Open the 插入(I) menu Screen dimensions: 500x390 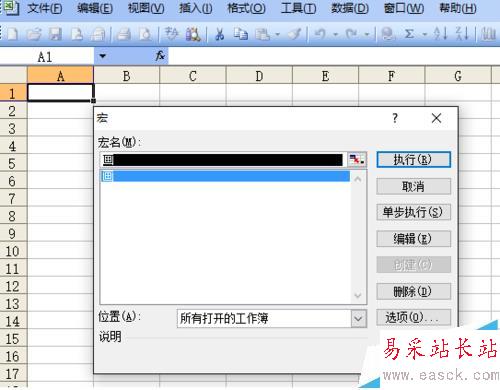click(x=196, y=8)
